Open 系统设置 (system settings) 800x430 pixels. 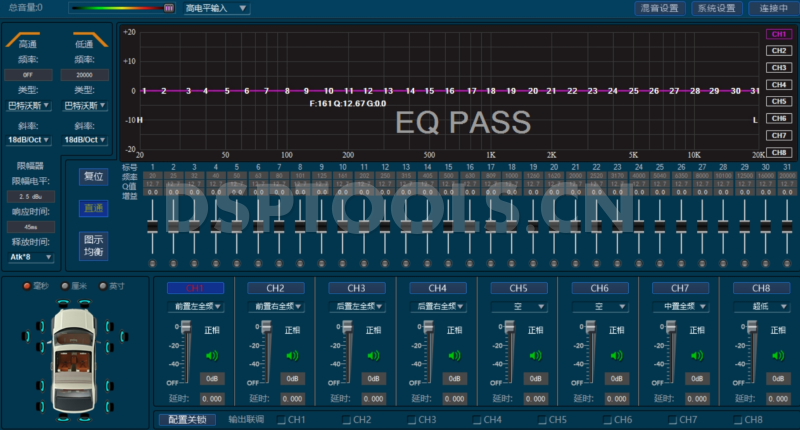715,8
